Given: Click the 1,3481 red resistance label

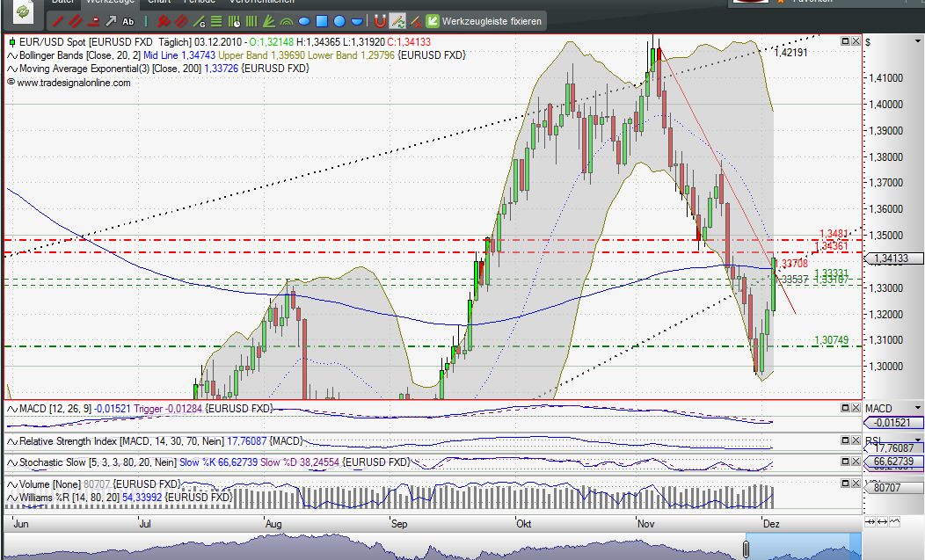Looking at the screenshot, I should [834, 234].
